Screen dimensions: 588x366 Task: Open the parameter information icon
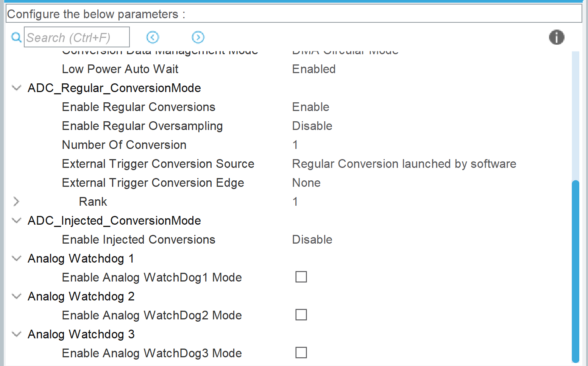pos(556,37)
